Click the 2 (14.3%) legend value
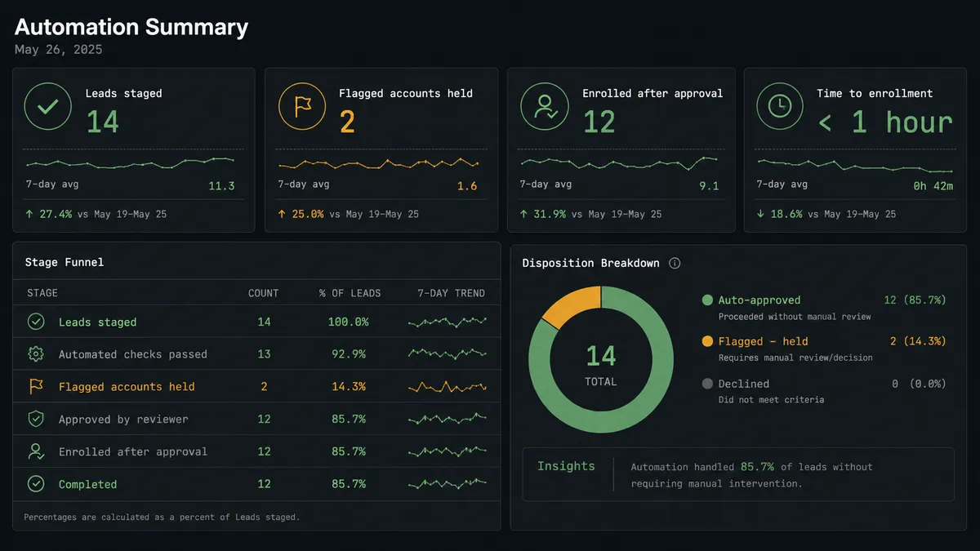 [918, 341]
